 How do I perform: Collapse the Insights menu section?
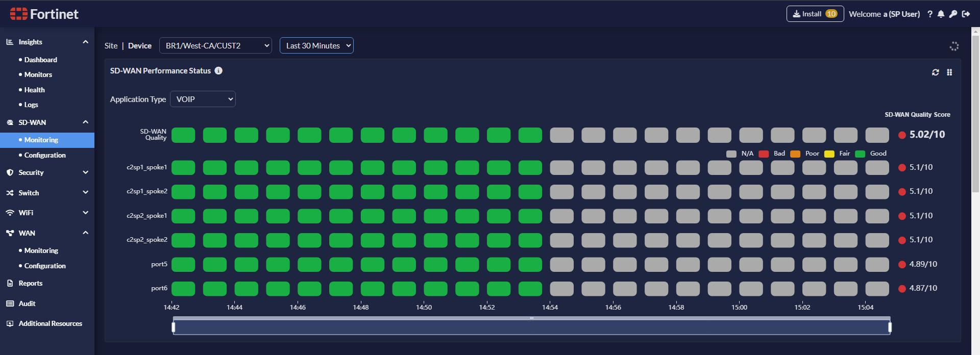[x=85, y=42]
